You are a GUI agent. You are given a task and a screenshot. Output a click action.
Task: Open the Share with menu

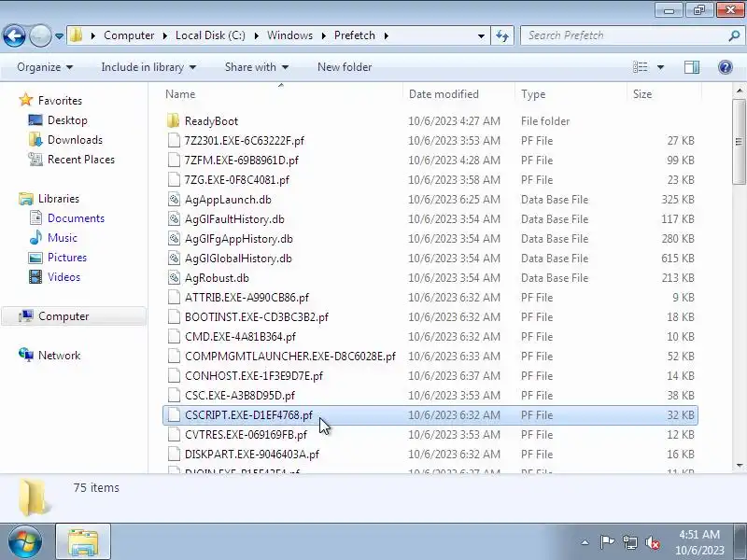(x=256, y=67)
